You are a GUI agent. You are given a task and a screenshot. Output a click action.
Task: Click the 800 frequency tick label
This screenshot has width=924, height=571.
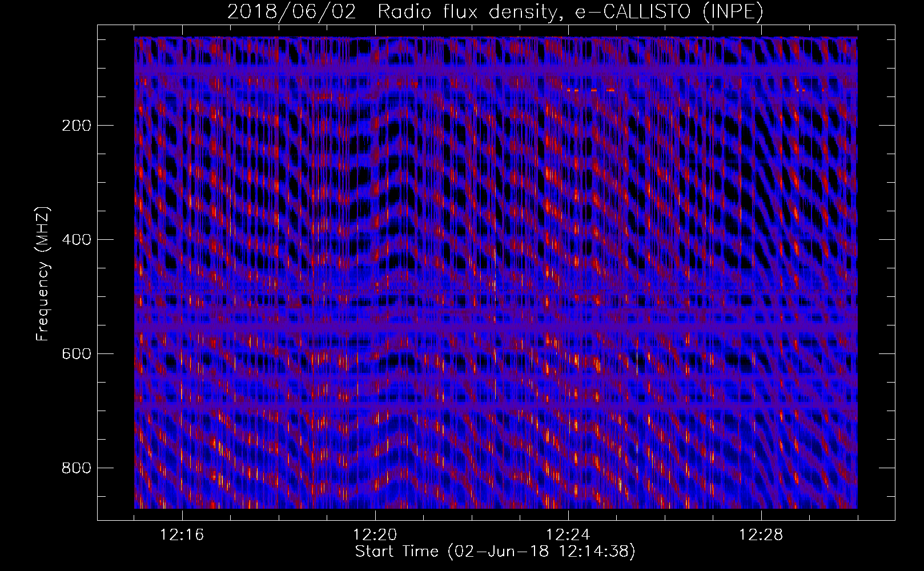(x=76, y=468)
